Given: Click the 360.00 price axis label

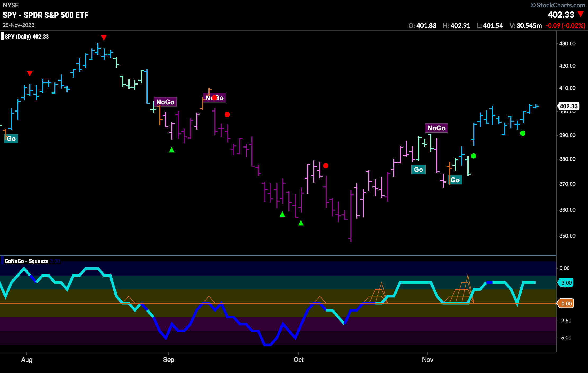Looking at the screenshot, I should 567,210.
